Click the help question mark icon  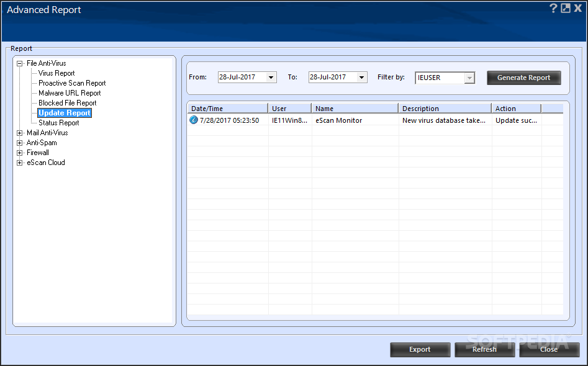click(553, 8)
